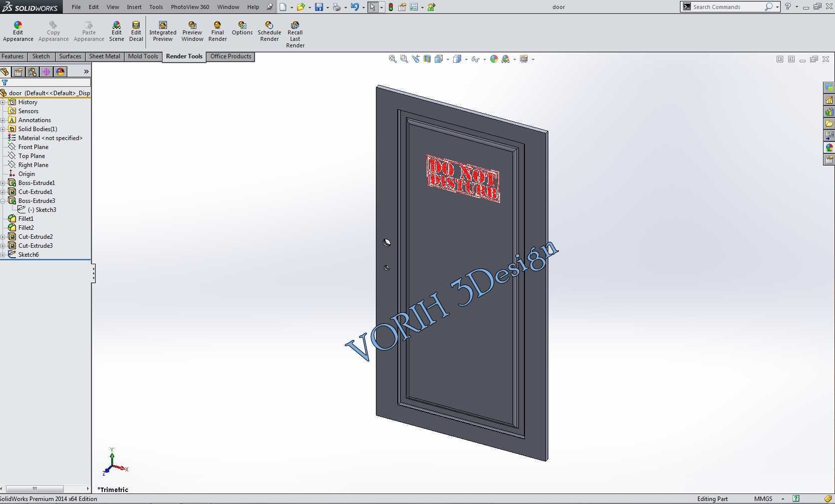Expand the History node

click(3, 102)
